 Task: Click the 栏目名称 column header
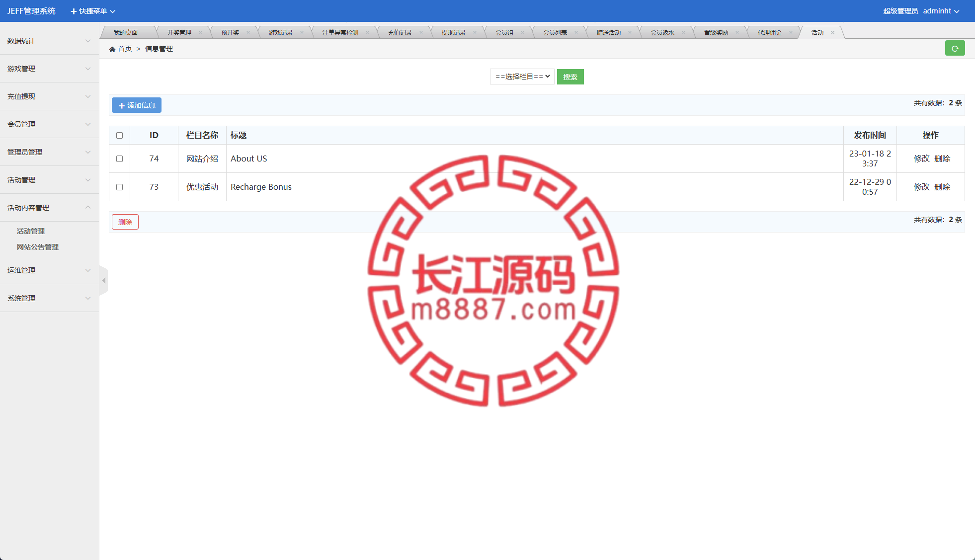[202, 135]
